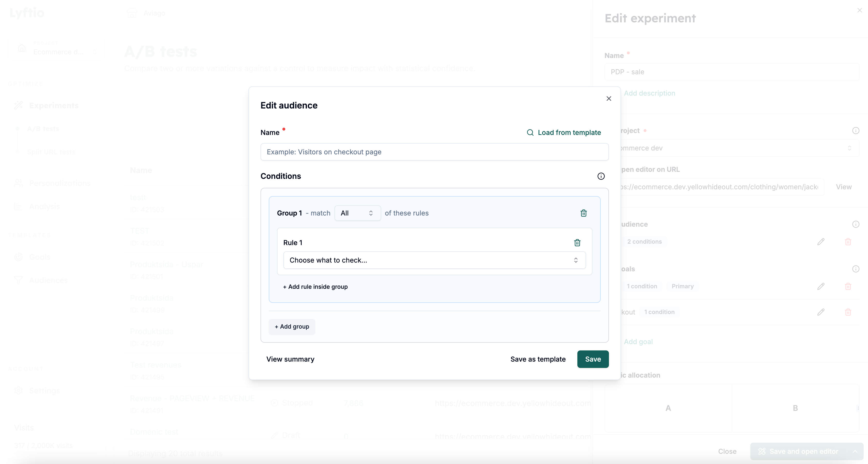The height and width of the screenshot is (464, 868).
Task: Open Settings in the sidebar
Action: tap(37, 390)
